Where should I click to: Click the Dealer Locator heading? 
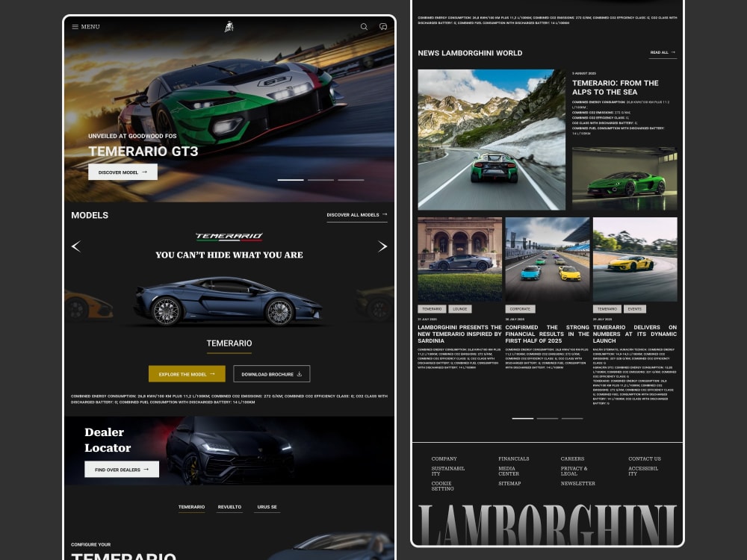pyautogui.click(x=108, y=440)
